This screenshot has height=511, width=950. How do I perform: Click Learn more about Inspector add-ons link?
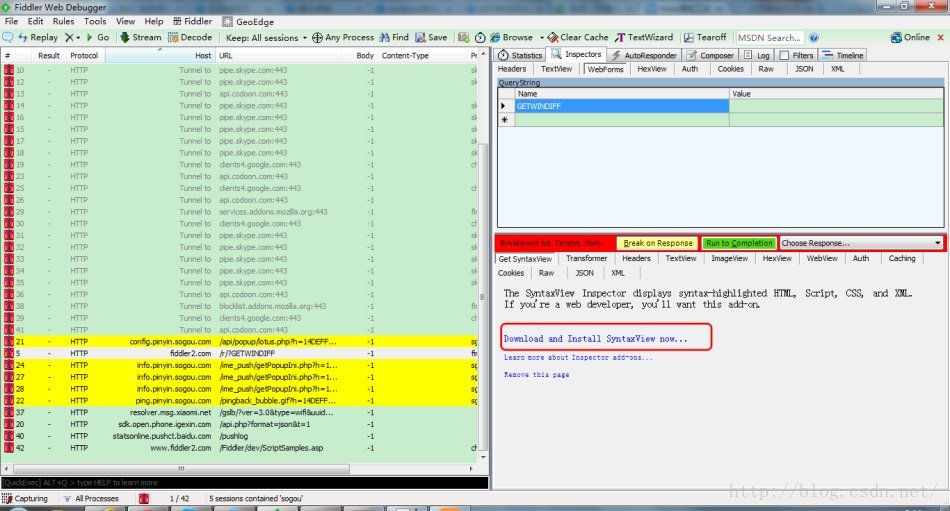[x=578, y=358]
